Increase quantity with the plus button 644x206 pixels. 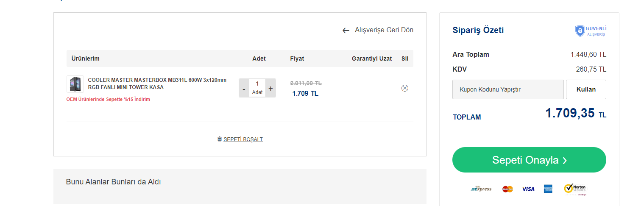[270, 89]
